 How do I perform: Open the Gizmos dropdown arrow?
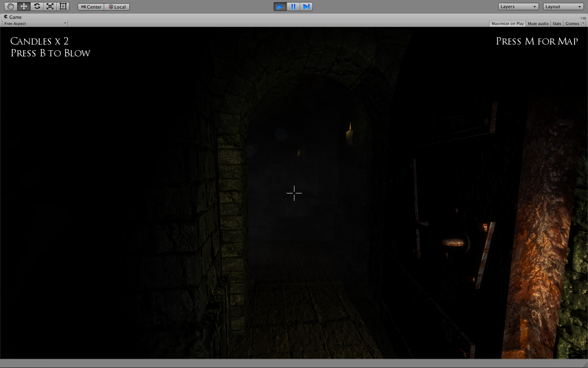click(583, 24)
